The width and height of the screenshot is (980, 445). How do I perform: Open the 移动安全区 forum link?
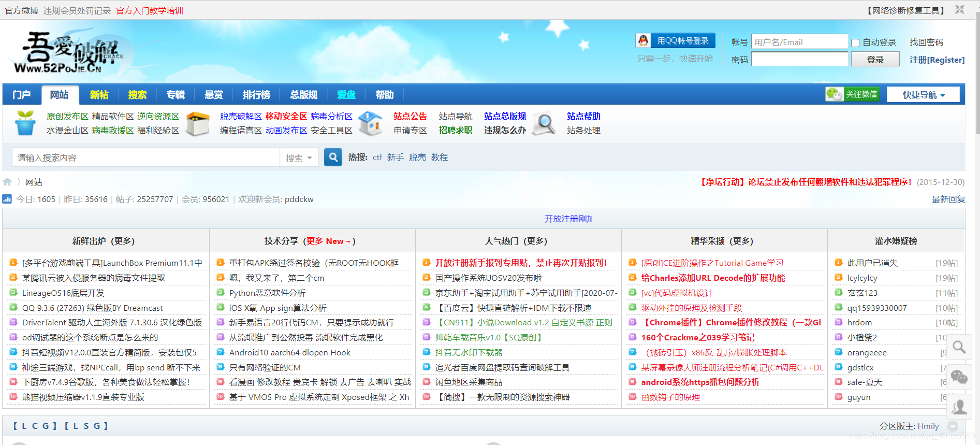coord(286,116)
